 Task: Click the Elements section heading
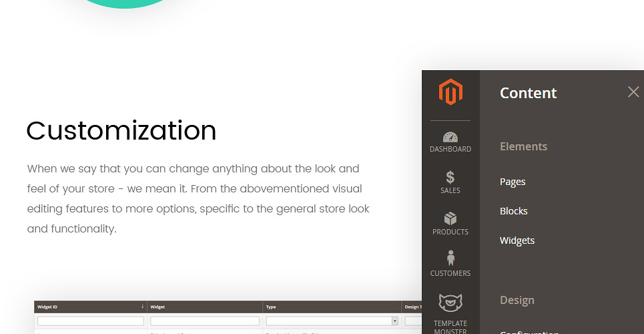pyautogui.click(x=523, y=147)
